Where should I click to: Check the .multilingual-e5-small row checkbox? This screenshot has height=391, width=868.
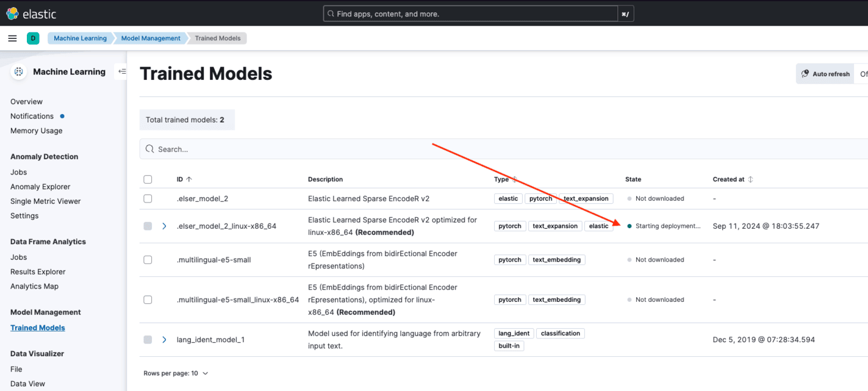[148, 259]
